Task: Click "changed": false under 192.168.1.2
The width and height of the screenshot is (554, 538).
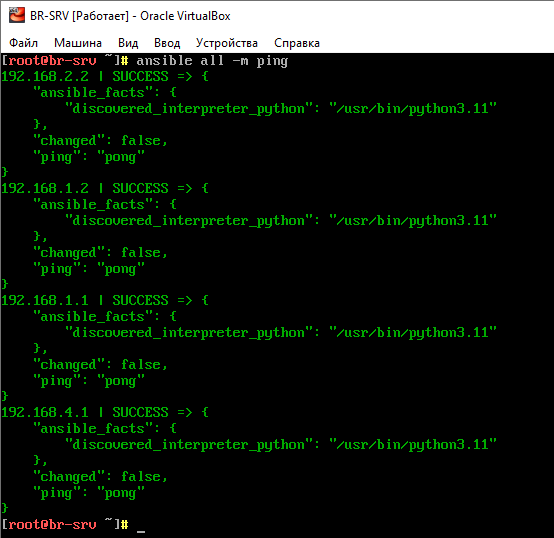Action: (x=100, y=253)
